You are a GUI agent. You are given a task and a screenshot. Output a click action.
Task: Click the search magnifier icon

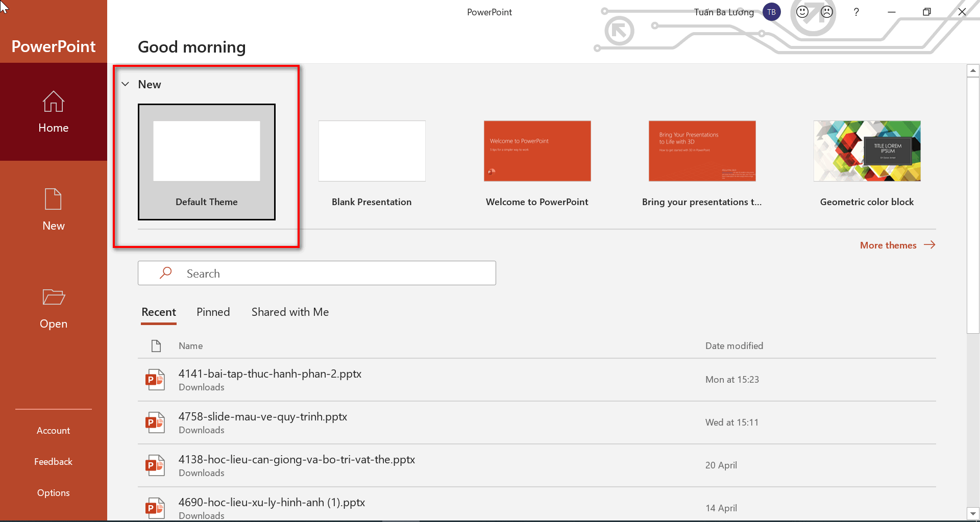[x=165, y=273]
